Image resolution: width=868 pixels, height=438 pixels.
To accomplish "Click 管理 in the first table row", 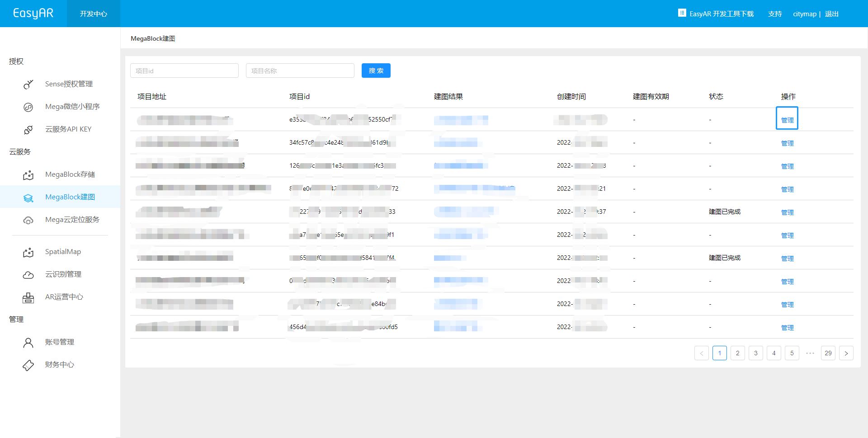I will [787, 120].
